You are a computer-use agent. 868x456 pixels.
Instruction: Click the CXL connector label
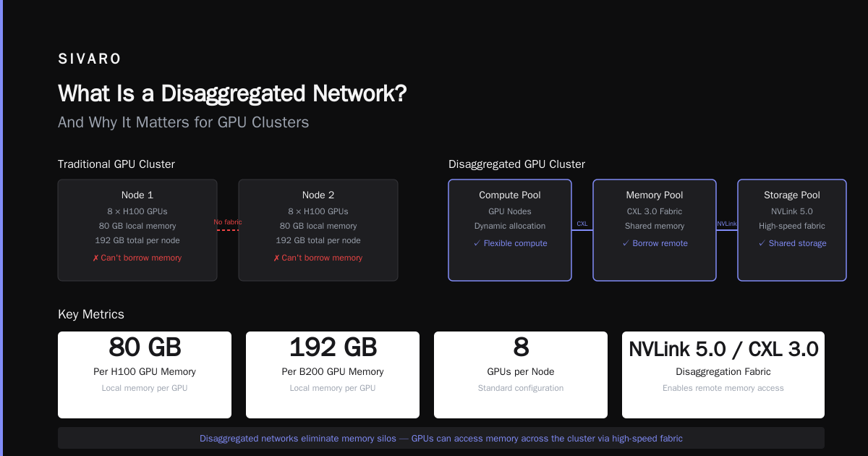pyautogui.click(x=582, y=224)
